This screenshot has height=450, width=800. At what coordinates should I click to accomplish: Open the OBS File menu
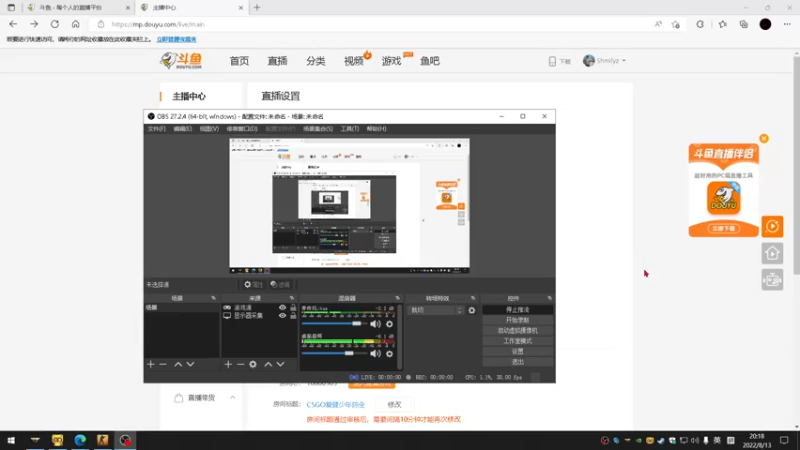pyautogui.click(x=156, y=129)
